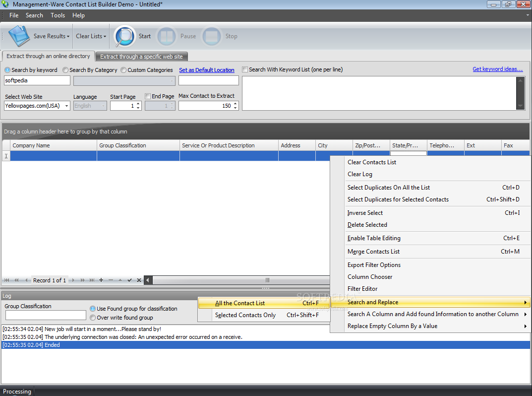This screenshot has width=532, height=396.
Task: Click the Start magnifier icon
Action: pos(125,36)
